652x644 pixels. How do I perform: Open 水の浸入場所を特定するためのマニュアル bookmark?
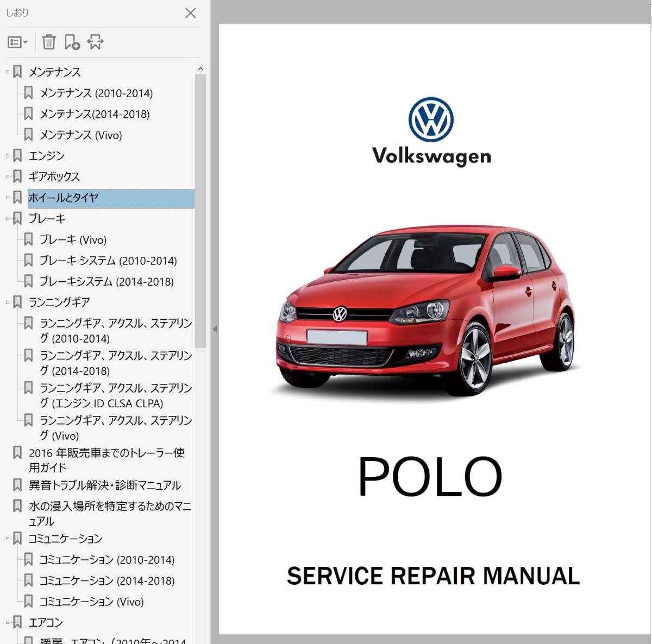[110, 514]
